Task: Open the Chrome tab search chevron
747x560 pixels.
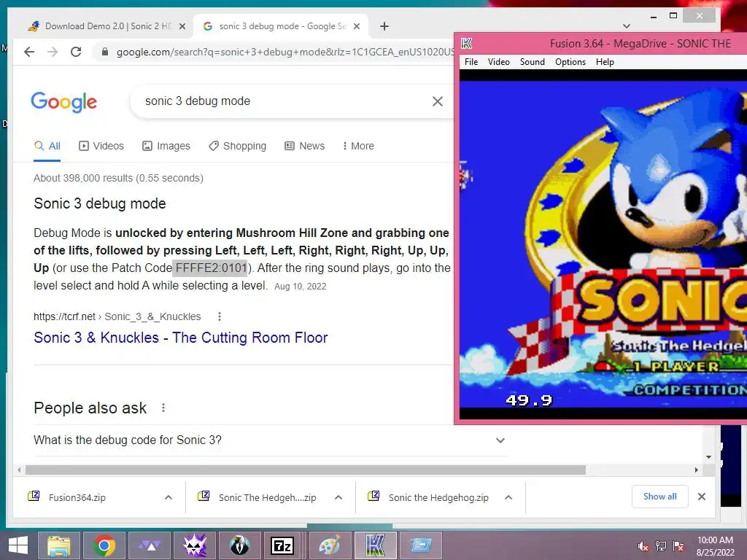Action: 627,26
